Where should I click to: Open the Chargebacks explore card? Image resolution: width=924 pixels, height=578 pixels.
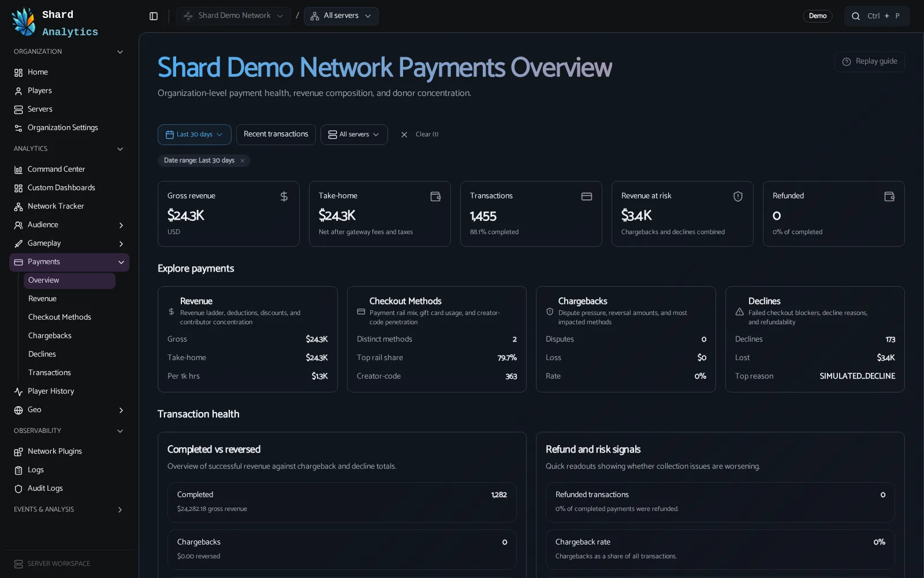(x=626, y=339)
